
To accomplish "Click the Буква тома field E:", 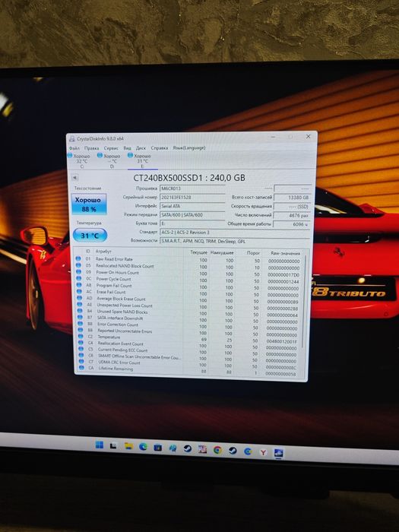I will tap(192, 223).
